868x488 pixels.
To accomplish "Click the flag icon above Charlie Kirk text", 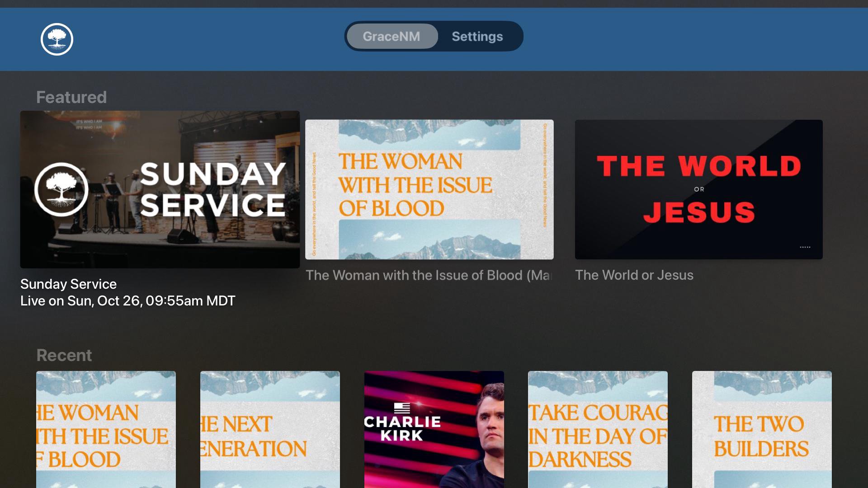I will click(x=402, y=408).
